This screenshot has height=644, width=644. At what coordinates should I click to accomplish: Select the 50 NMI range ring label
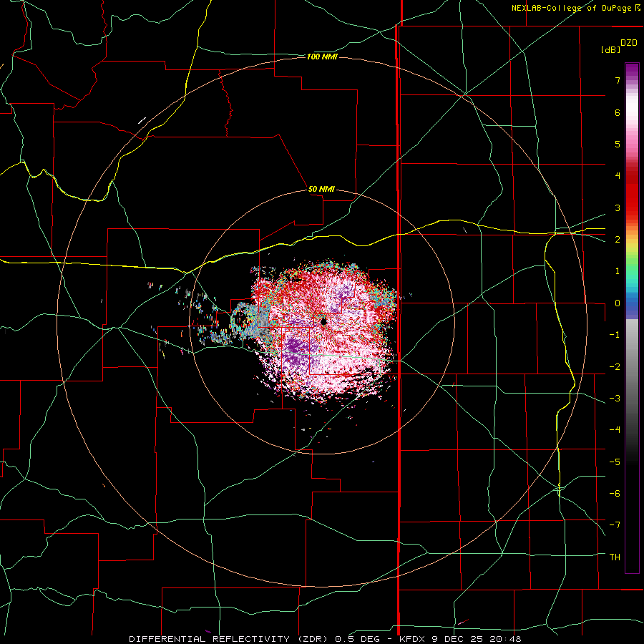[321, 189]
